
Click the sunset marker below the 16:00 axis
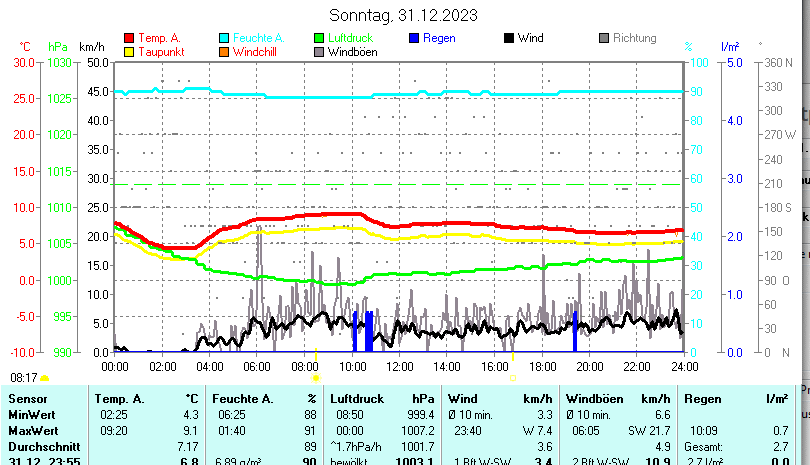[512, 377]
